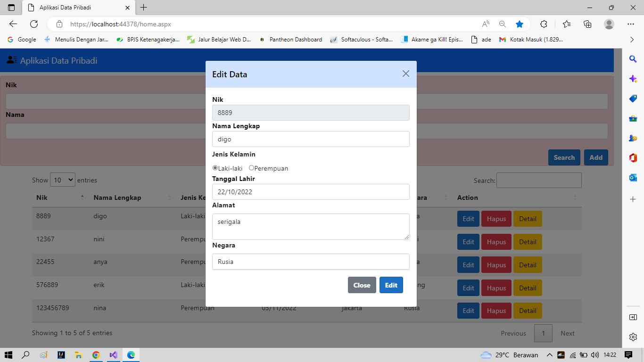The image size is (644, 362).
Task: Select the Perempuan radio button
Action: 251,168
